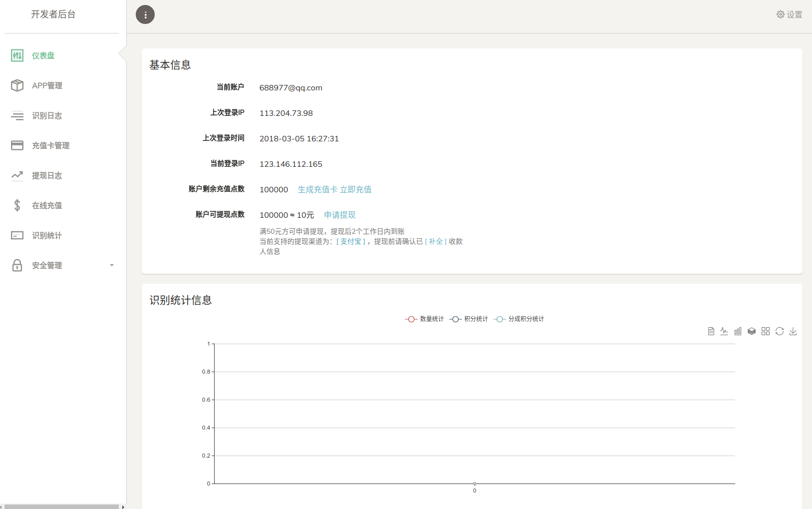Click the sidebar horizontal scrollbar thumb
The width and height of the screenshot is (812, 509).
point(61,507)
